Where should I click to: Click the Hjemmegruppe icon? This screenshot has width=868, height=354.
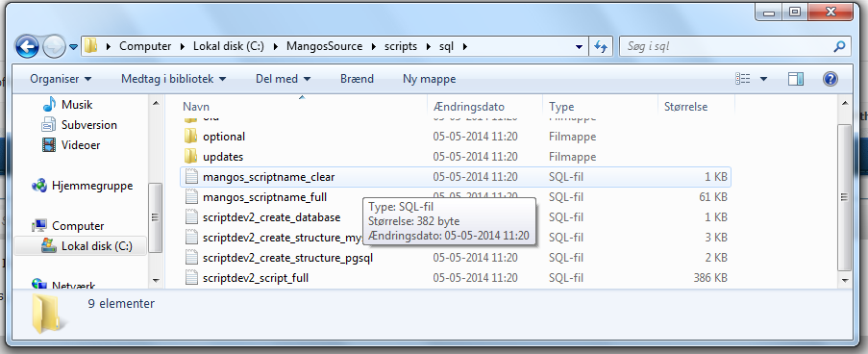pyautogui.click(x=39, y=186)
